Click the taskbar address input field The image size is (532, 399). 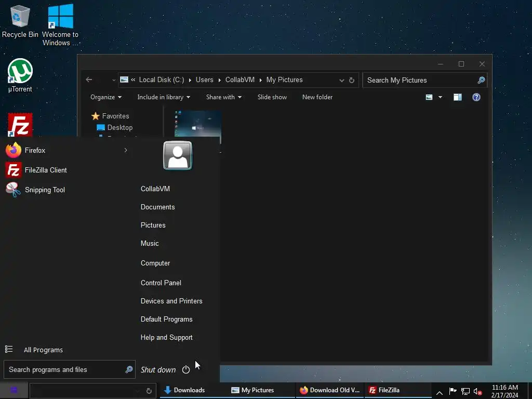click(x=85, y=391)
